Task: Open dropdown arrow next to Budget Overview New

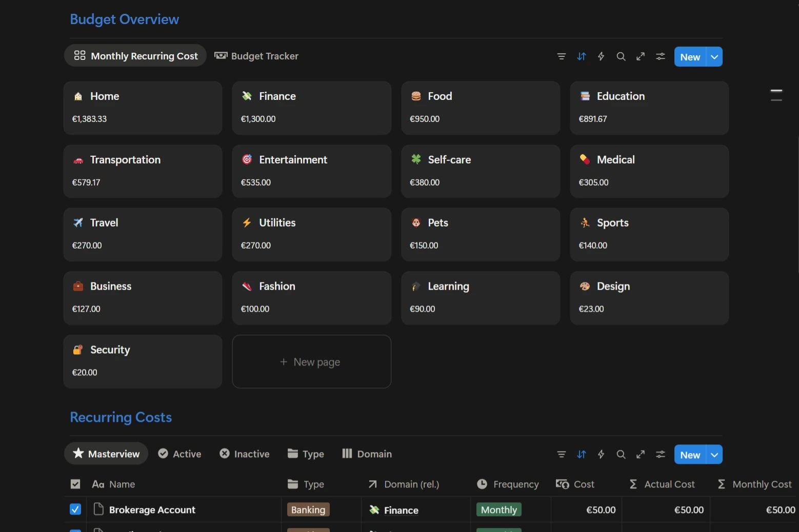Action: (714, 57)
